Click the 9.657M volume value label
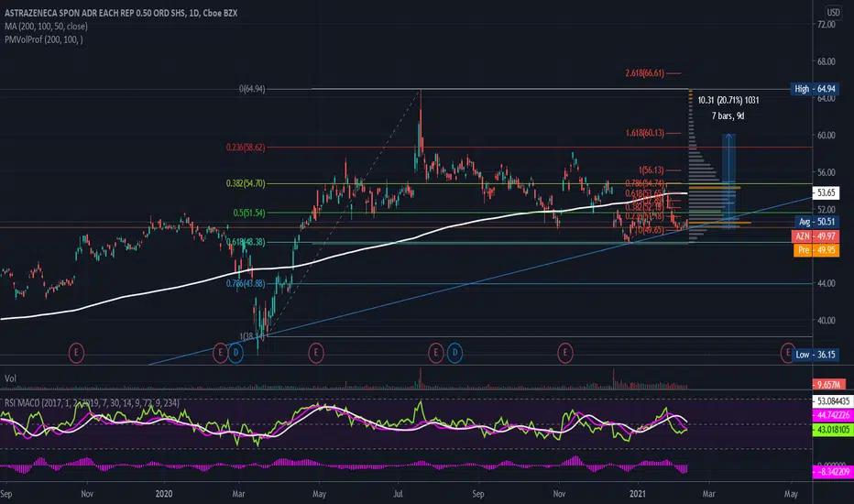 coord(829,385)
